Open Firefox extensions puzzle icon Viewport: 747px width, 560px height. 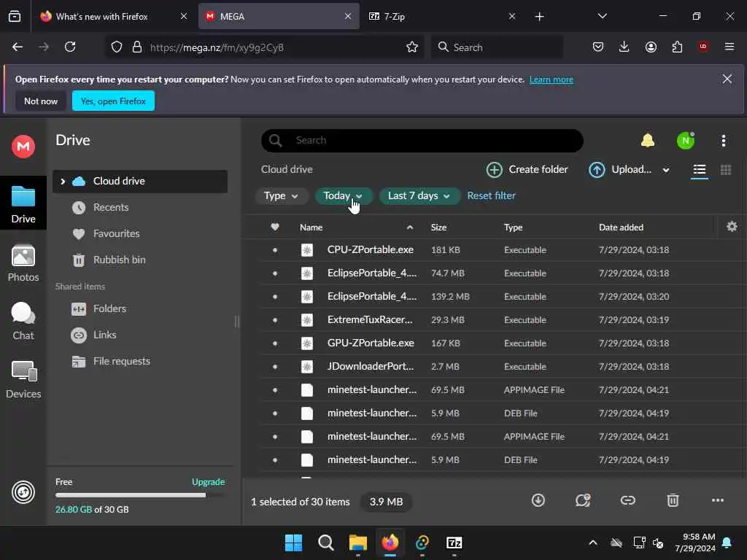click(x=677, y=47)
